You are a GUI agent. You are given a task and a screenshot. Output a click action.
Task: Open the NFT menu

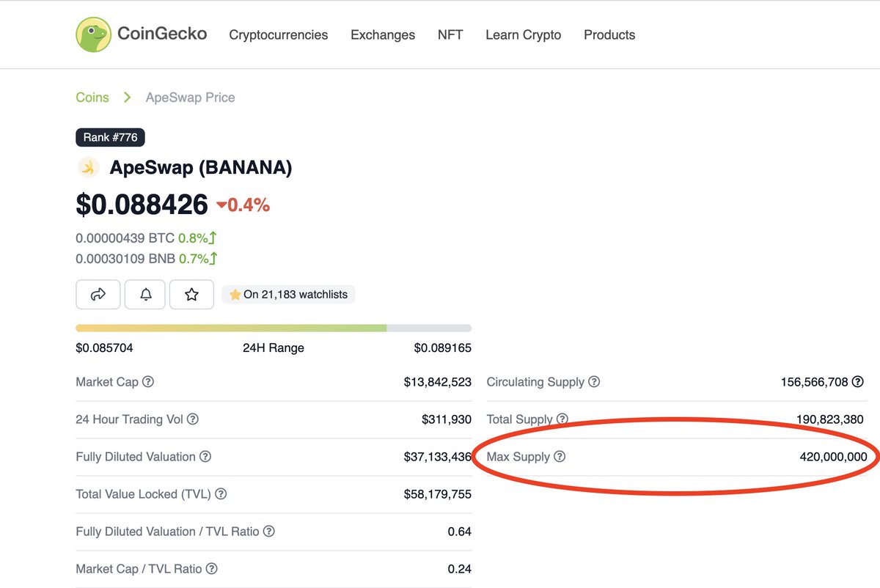pyautogui.click(x=450, y=34)
